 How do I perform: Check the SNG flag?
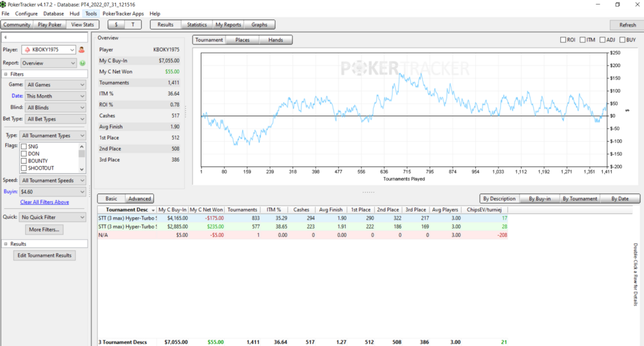click(x=24, y=146)
